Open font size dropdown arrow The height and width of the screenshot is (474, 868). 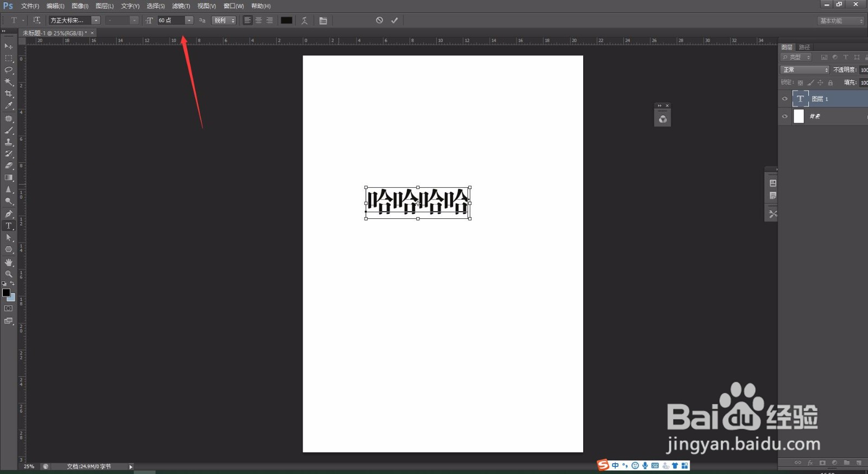coord(189,20)
